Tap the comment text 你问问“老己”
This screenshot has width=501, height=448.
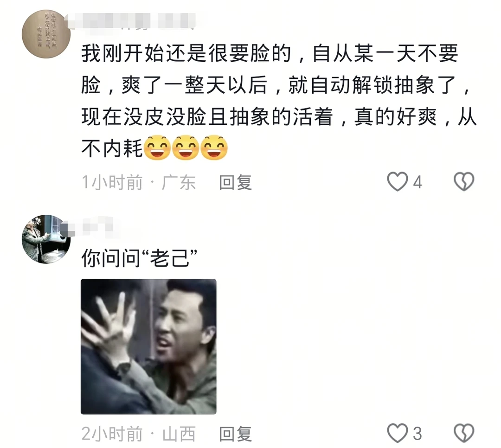tap(139, 258)
